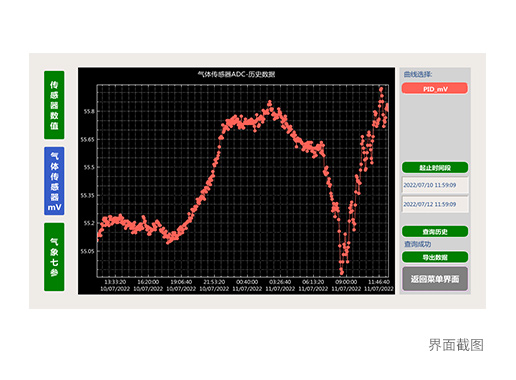The width and height of the screenshot is (516, 380).
Task: Click the 00:40:00 time axis label
Action: coord(247,282)
